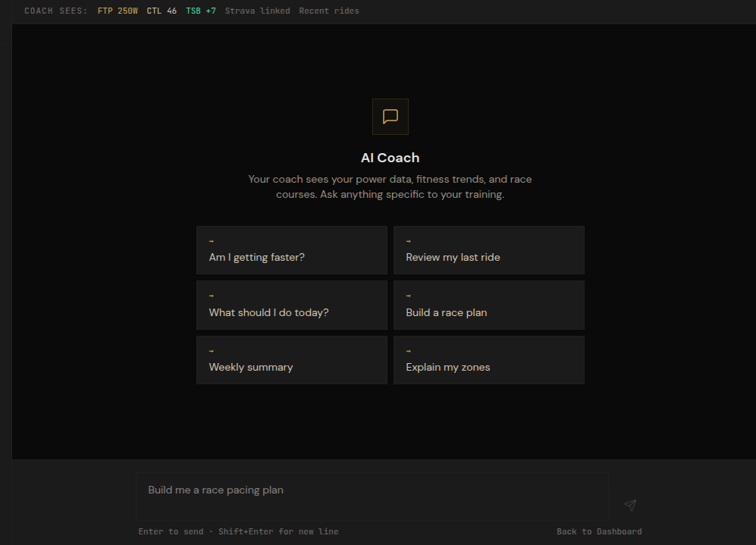This screenshot has width=756, height=545.
Task: Click the send message paper plane icon
Action: click(x=629, y=505)
